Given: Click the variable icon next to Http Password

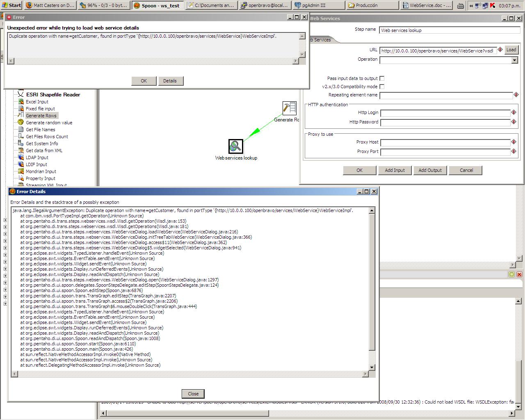Looking at the screenshot, I should pyautogui.click(x=514, y=122).
